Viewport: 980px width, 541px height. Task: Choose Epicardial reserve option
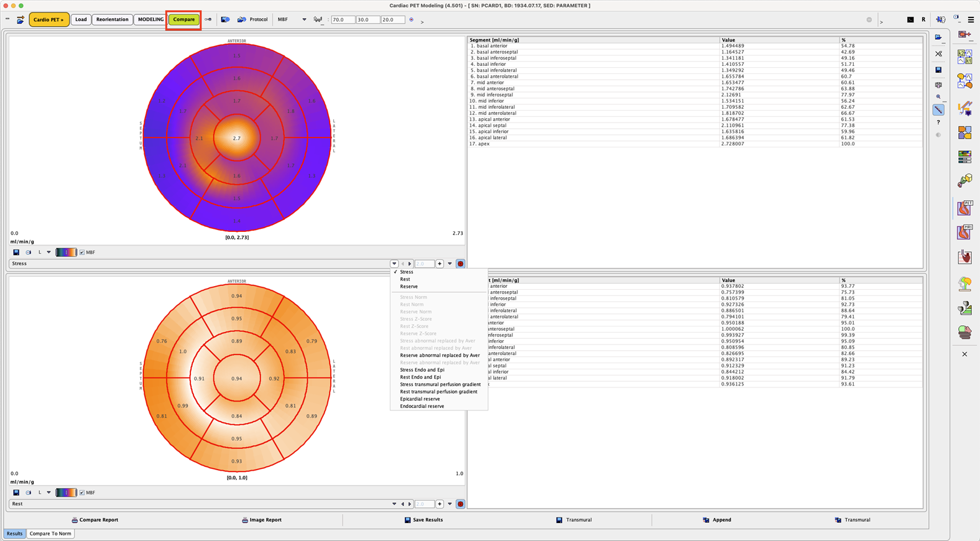click(x=438, y=399)
